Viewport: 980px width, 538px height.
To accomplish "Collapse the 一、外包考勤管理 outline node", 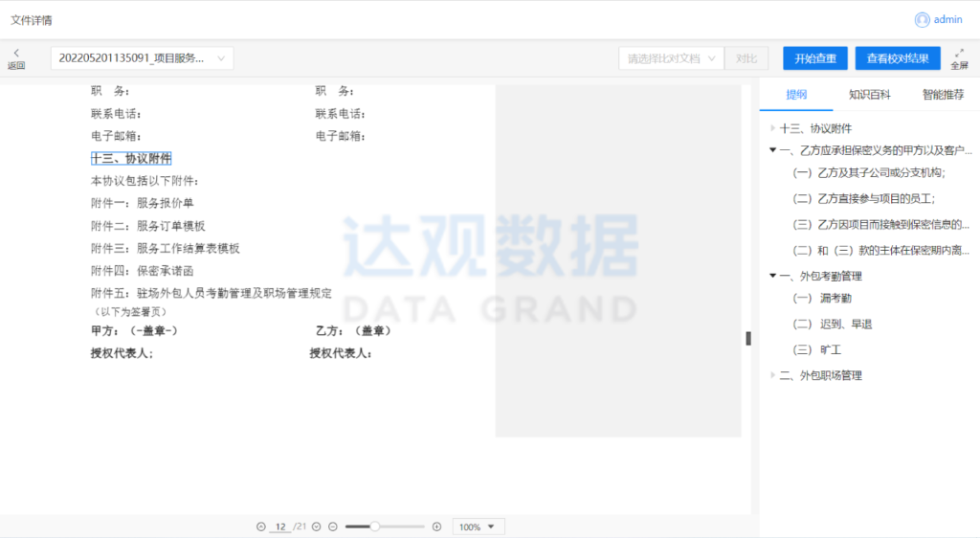I will tap(773, 276).
